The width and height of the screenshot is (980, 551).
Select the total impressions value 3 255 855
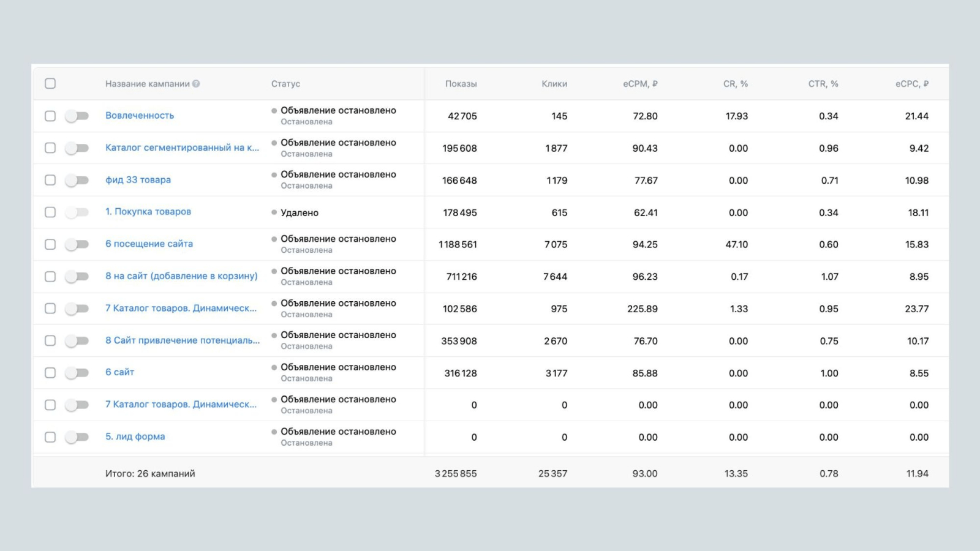pyautogui.click(x=456, y=474)
